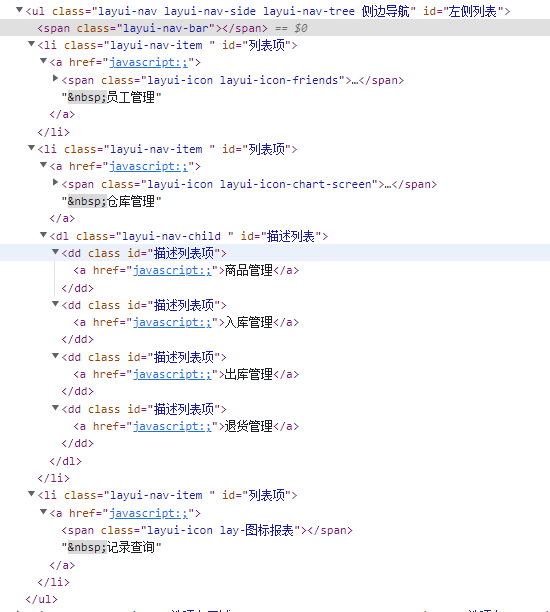
Task: Click the 出库管理 anchor text
Action: tap(249, 374)
